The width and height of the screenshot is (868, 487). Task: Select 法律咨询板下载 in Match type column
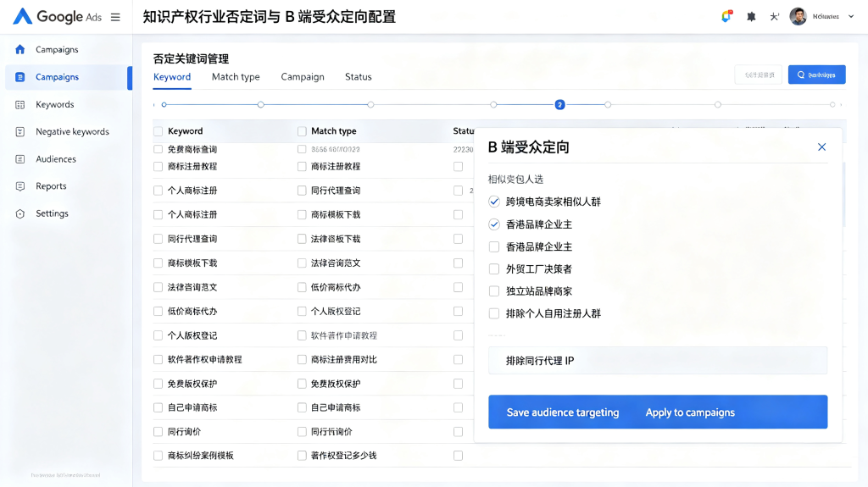click(336, 239)
